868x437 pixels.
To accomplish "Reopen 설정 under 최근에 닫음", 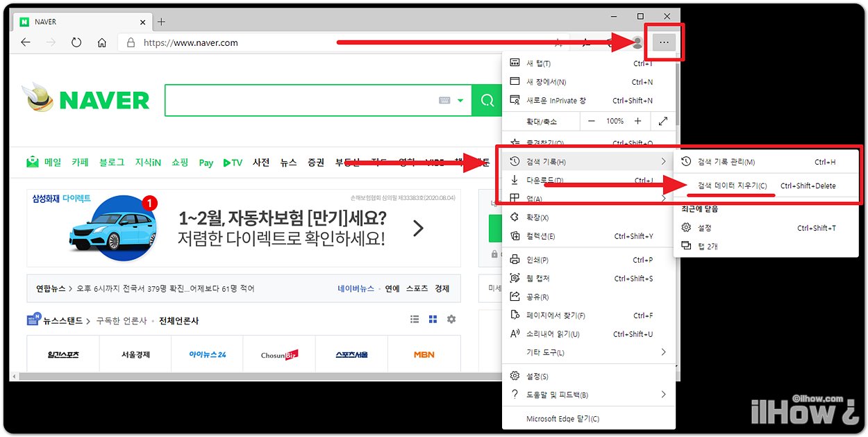I will click(x=767, y=228).
